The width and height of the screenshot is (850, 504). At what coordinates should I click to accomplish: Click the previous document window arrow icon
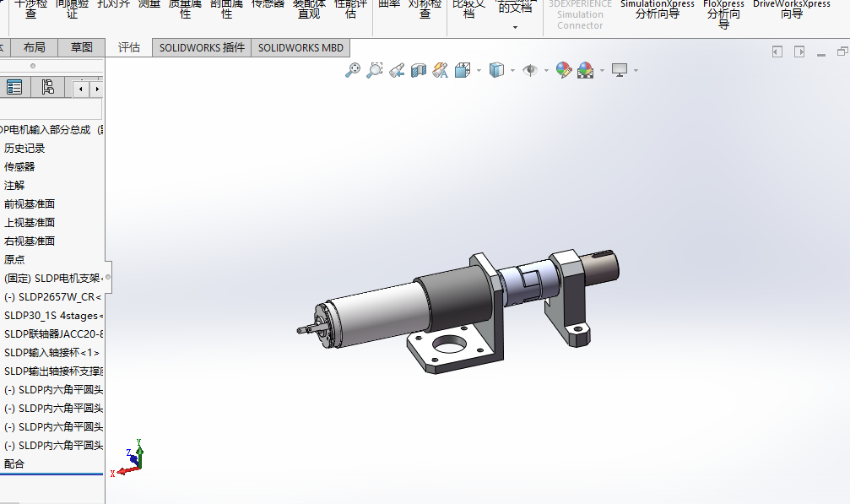tap(777, 52)
